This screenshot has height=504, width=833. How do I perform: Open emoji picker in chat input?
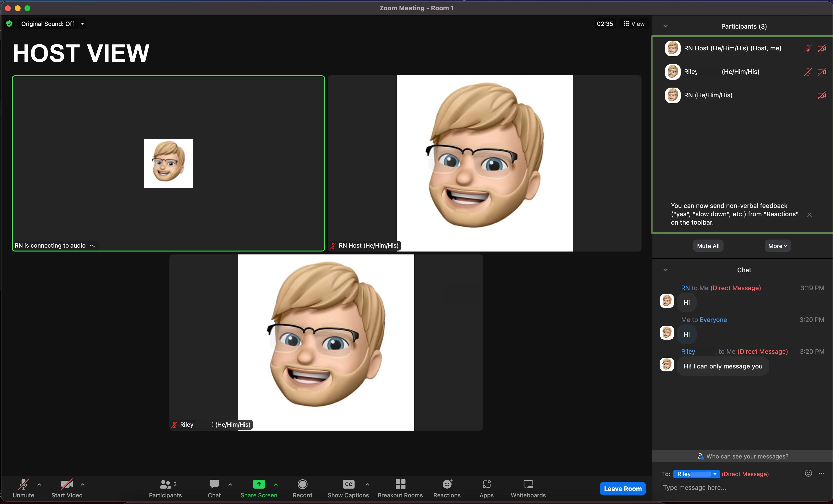808,473
